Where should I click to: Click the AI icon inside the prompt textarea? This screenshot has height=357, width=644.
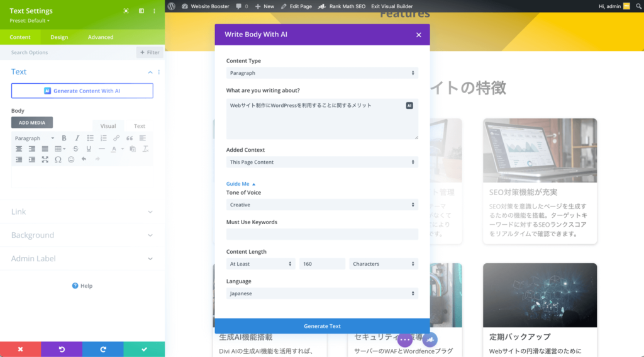[409, 106]
